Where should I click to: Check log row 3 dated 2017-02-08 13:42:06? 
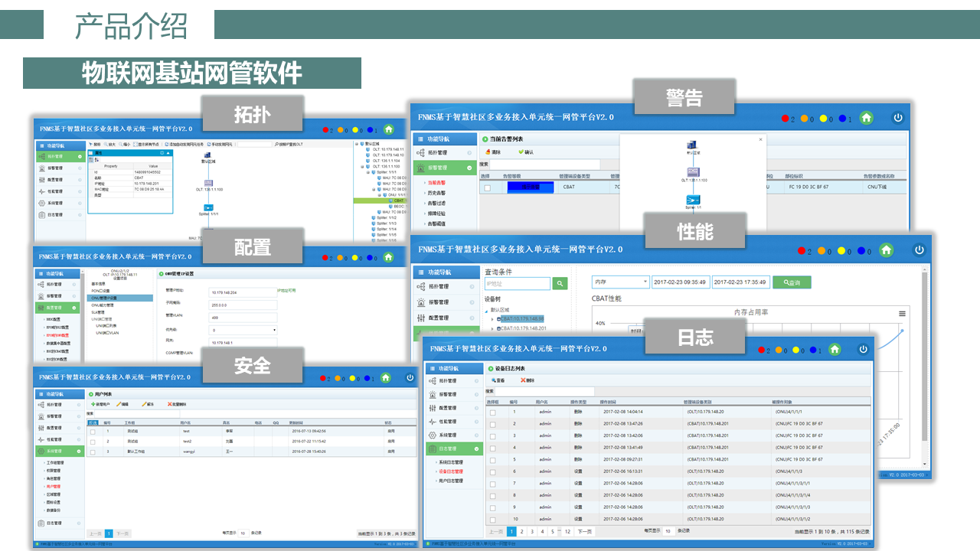(x=493, y=435)
